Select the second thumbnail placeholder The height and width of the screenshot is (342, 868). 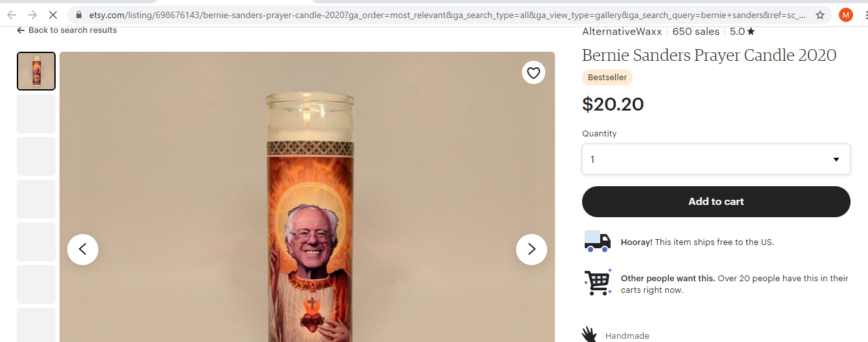point(36,114)
